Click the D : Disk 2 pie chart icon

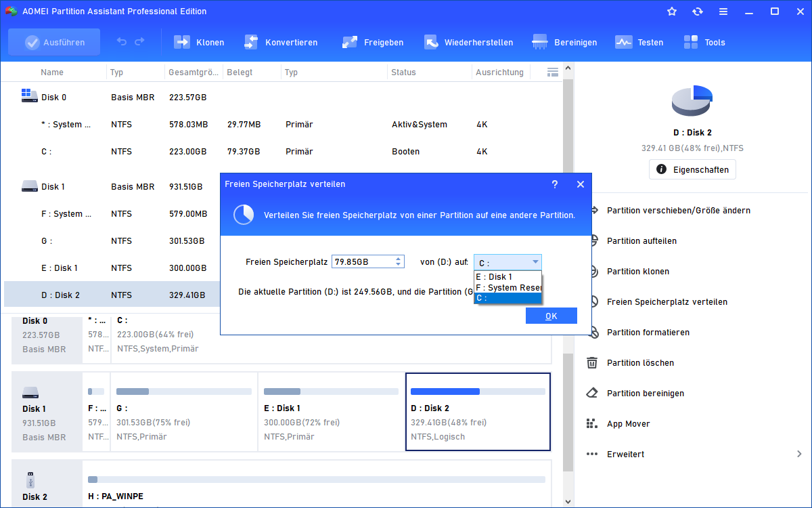click(692, 102)
